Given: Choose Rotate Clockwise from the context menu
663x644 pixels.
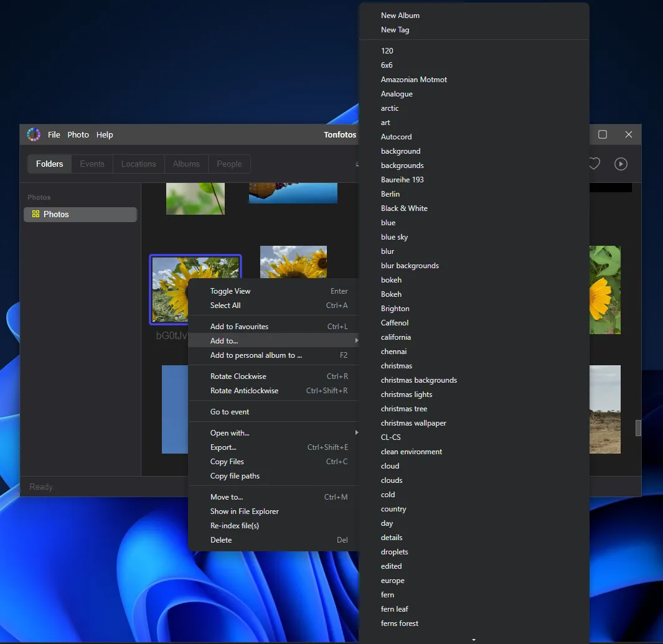Looking at the screenshot, I should click(238, 376).
